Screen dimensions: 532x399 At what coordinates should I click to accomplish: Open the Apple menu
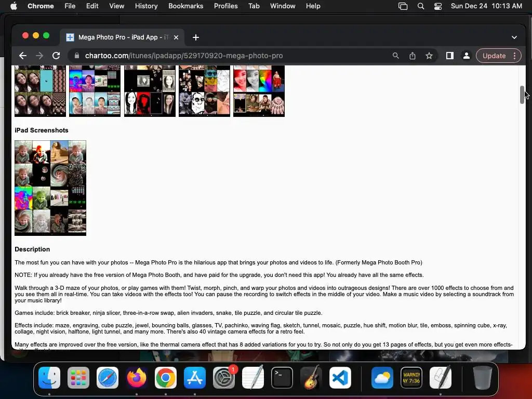[x=14, y=6]
